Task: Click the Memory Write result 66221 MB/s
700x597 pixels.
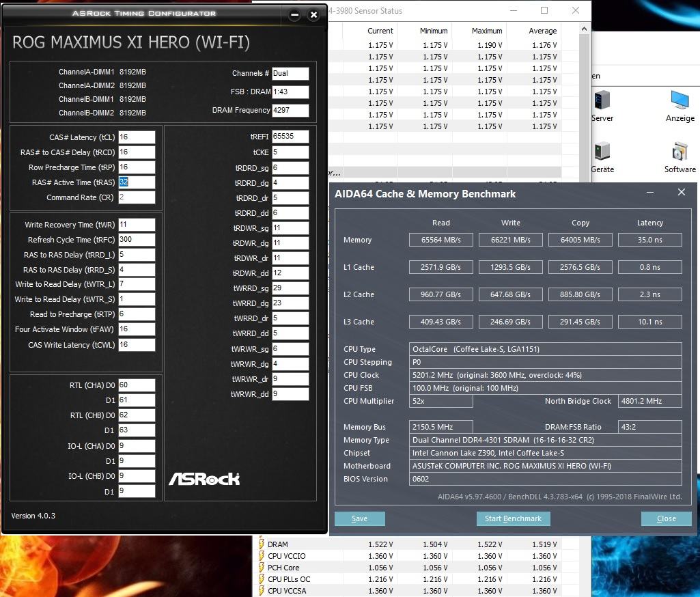Action: (510, 240)
